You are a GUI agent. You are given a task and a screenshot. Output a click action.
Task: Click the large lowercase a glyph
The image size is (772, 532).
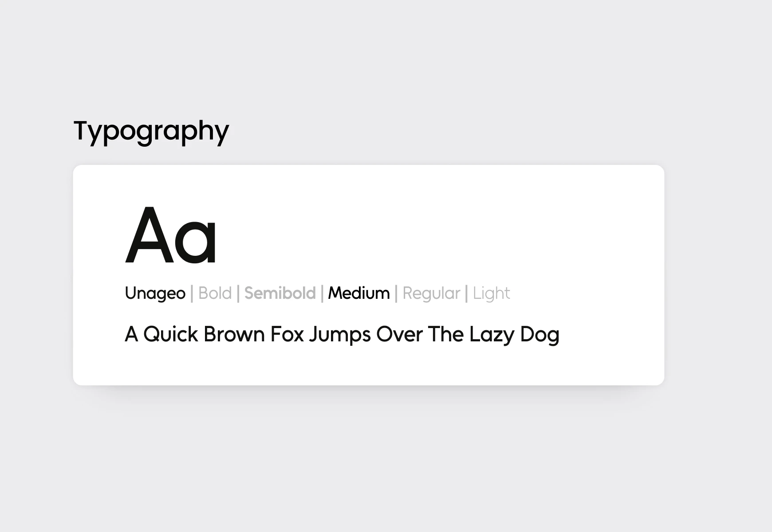tap(196, 244)
